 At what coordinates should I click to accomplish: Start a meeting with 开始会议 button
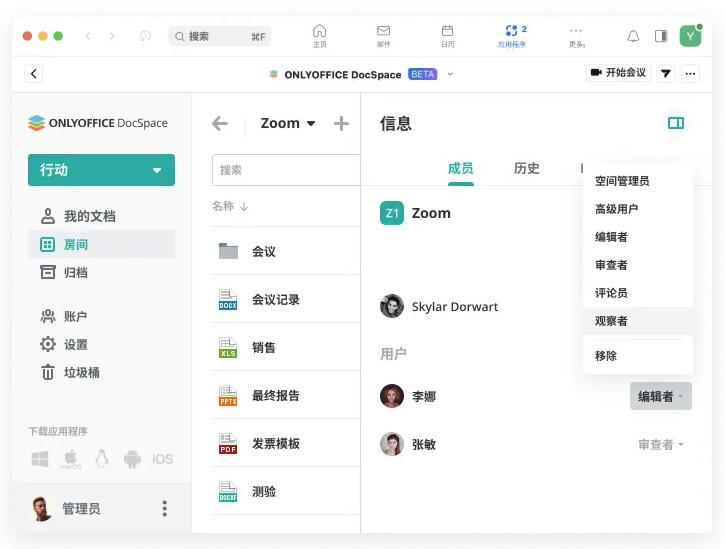point(618,73)
